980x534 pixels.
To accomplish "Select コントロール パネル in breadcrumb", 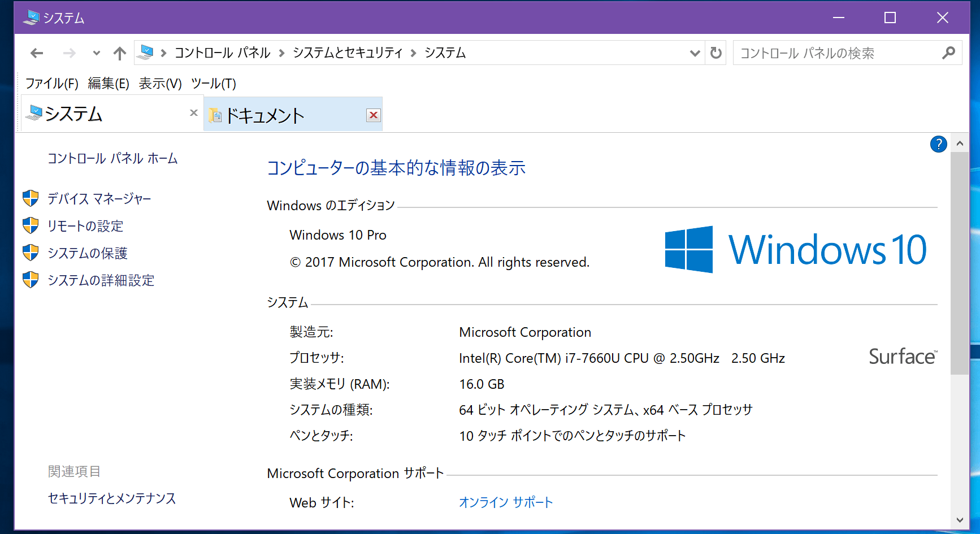I will [x=222, y=53].
